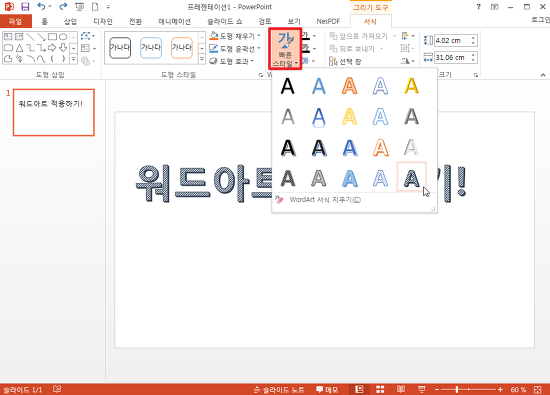Select the oval shape in gallery
The width and height of the screenshot is (550, 395).
63,36
